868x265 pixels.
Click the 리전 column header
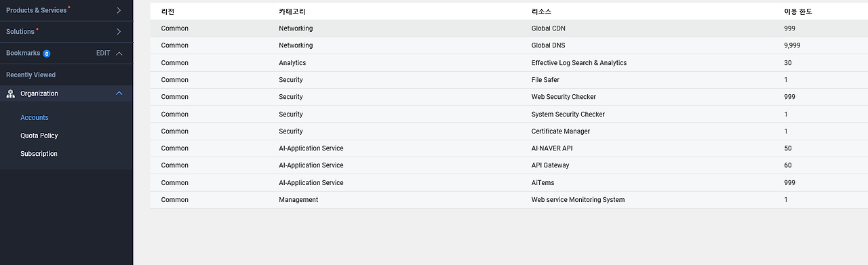pos(168,12)
